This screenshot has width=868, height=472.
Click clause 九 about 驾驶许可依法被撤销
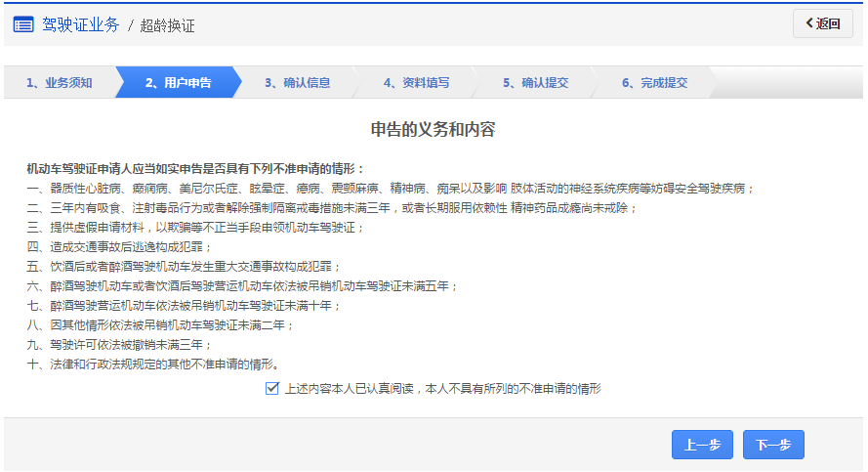point(119,345)
